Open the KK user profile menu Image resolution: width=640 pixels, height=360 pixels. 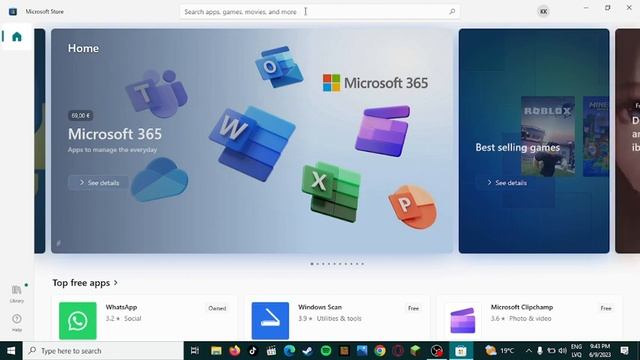(543, 11)
